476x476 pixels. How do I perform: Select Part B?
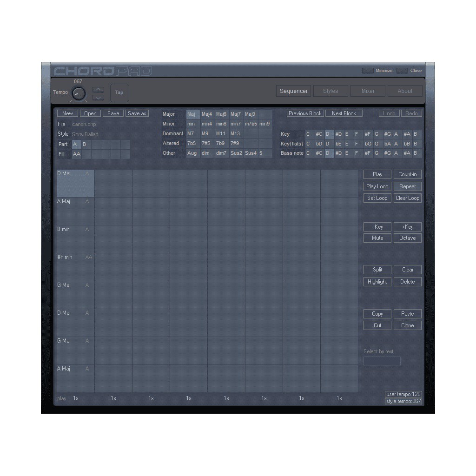click(x=86, y=144)
